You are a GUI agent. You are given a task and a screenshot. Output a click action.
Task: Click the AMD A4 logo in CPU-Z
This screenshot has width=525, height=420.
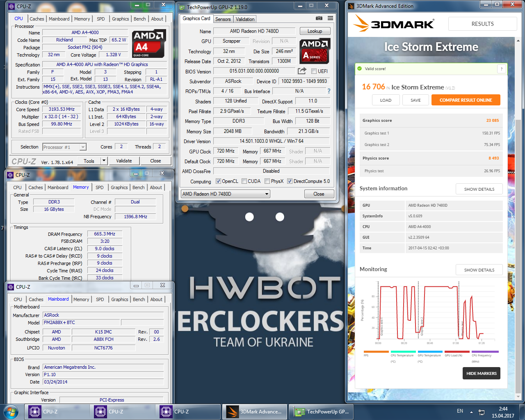click(x=149, y=43)
